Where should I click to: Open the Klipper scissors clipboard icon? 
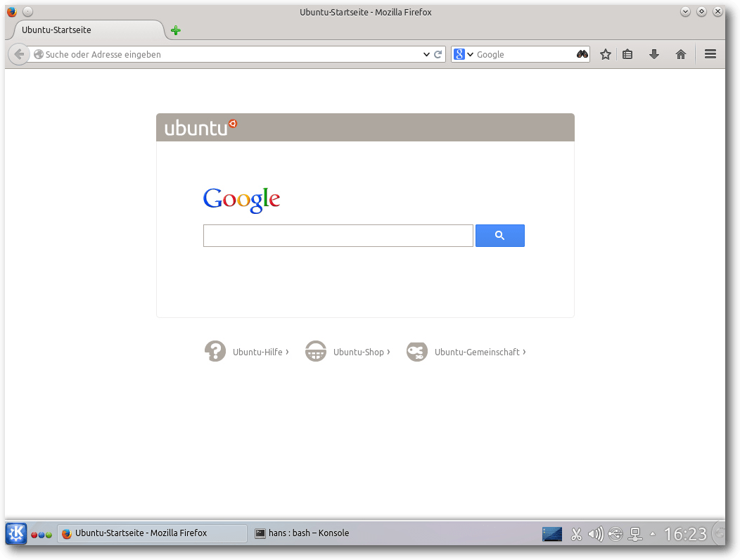576,534
